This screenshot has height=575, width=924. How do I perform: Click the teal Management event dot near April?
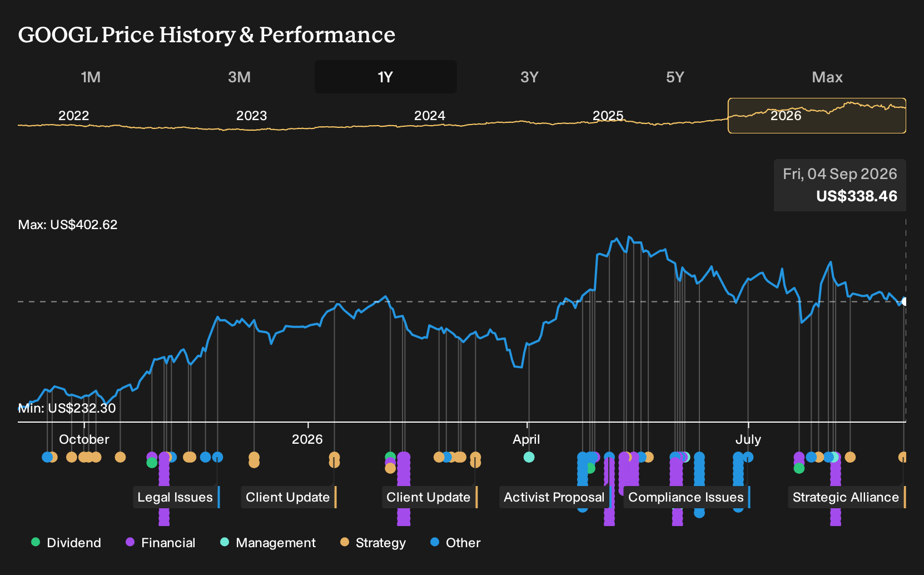pos(529,457)
